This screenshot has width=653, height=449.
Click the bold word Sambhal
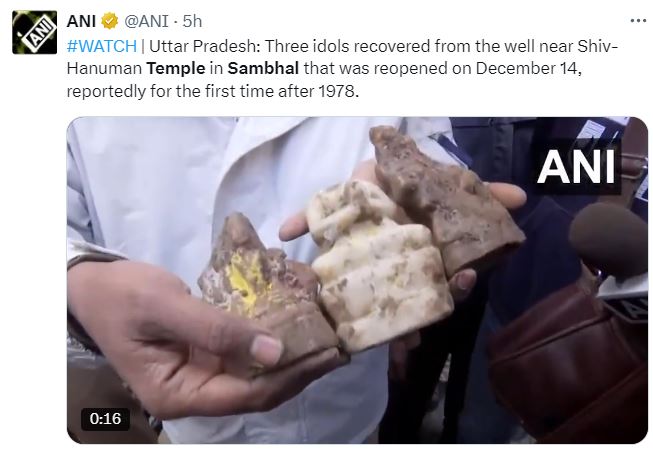263,68
